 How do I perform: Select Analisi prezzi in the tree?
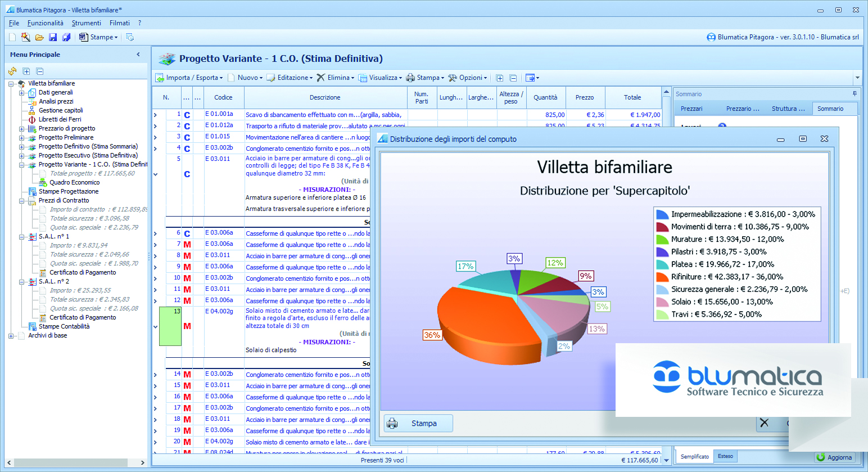click(56, 101)
